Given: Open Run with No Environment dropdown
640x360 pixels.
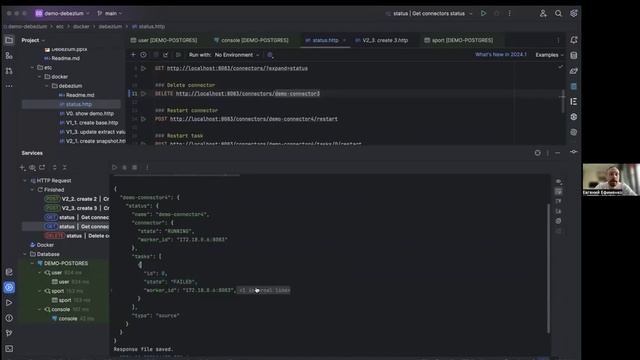Looking at the screenshot, I should tap(237, 55).
